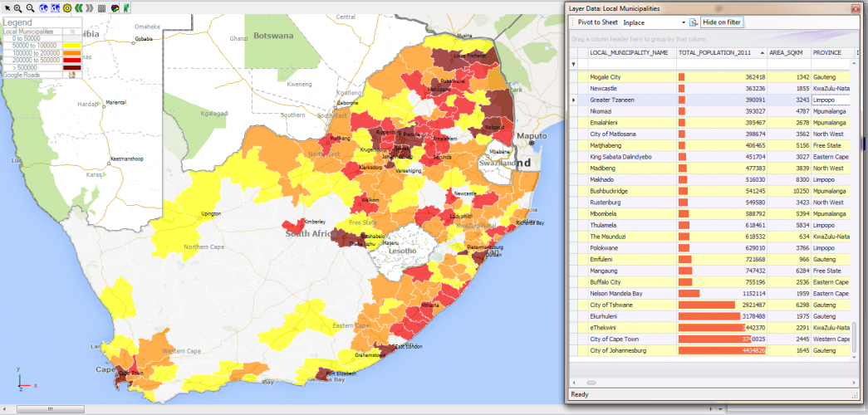This screenshot has width=868, height=415.
Task: Select the arrow pointer tool
Action: pos(7,8)
